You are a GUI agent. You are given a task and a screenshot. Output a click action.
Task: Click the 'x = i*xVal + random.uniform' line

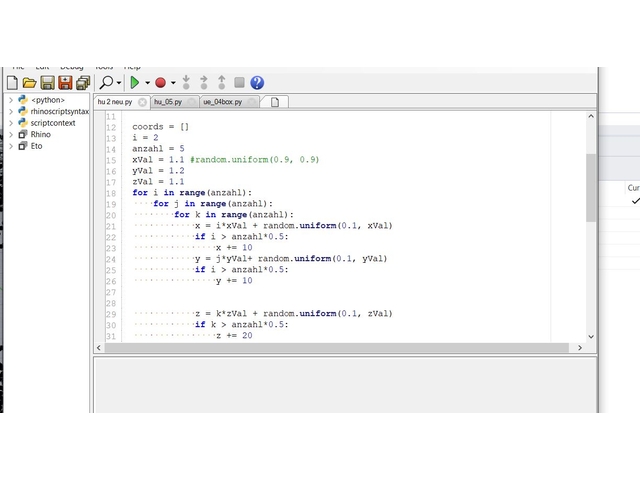[x=293, y=226]
